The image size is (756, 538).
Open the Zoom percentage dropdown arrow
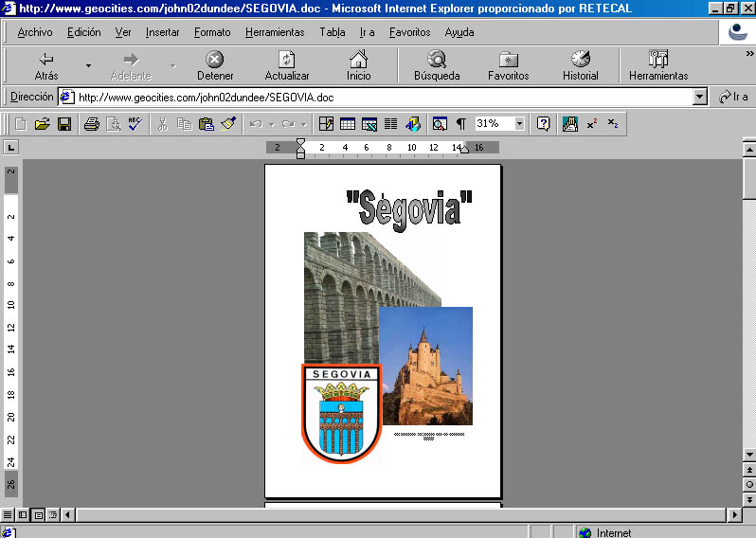tap(519, 124)
